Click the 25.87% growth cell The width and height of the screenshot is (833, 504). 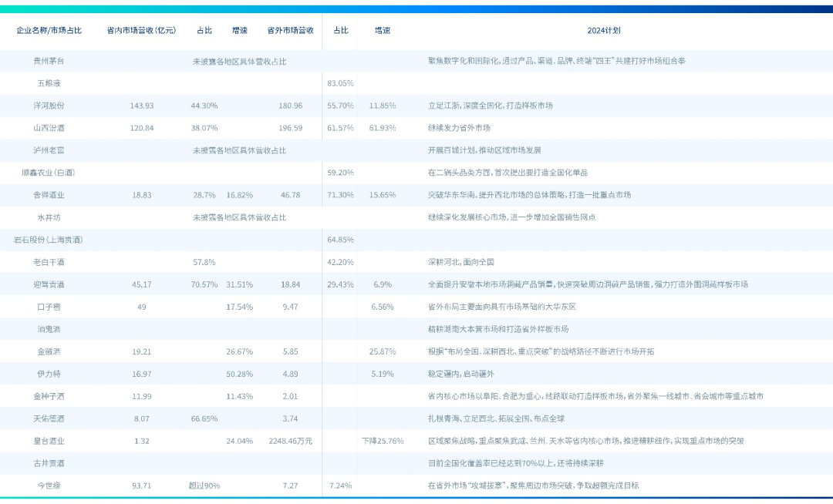(383, 351)
